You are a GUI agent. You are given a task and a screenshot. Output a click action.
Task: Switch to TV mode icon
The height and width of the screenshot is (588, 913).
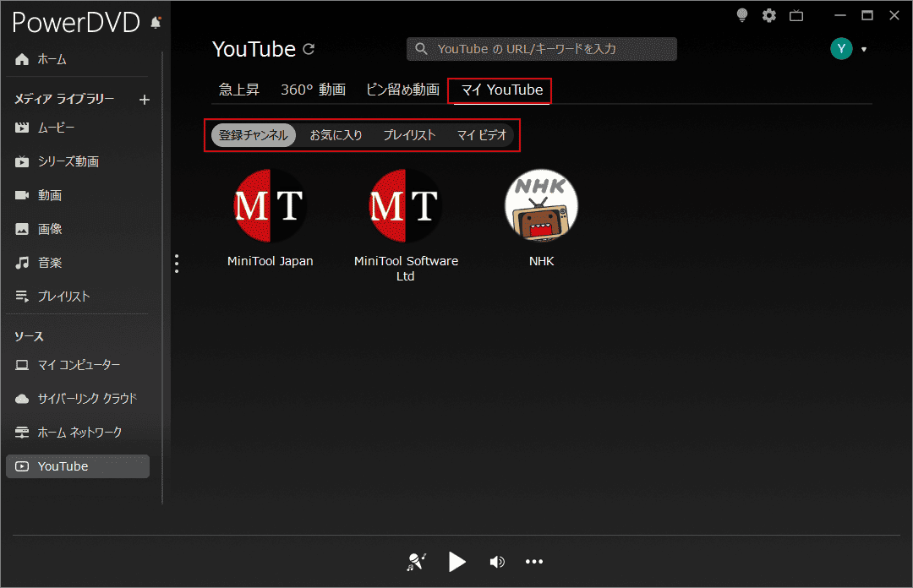tap(796, 16)
